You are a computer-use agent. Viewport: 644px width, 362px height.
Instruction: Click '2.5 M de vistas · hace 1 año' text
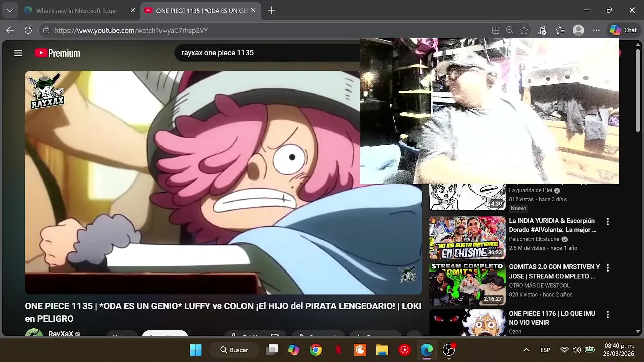point(543,248)
